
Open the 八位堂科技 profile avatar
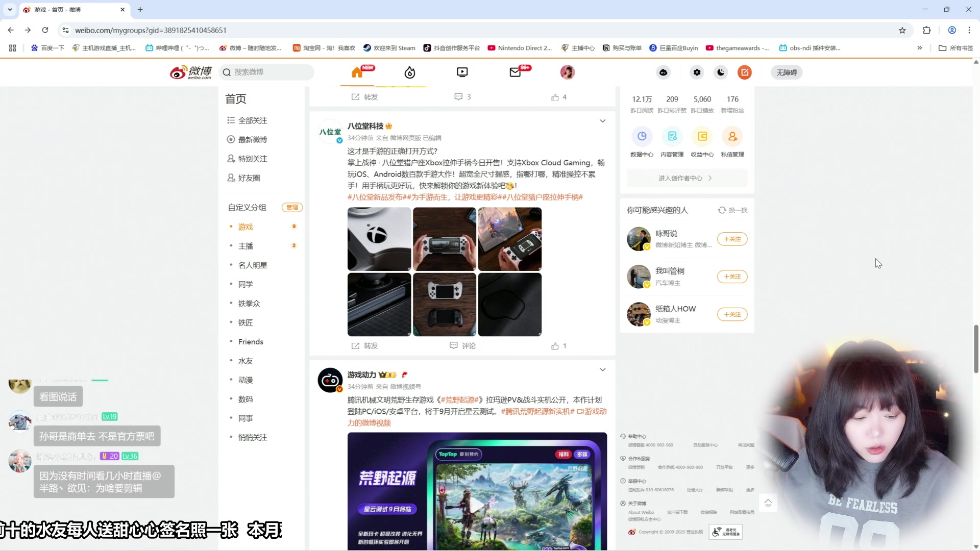(330, 132)
